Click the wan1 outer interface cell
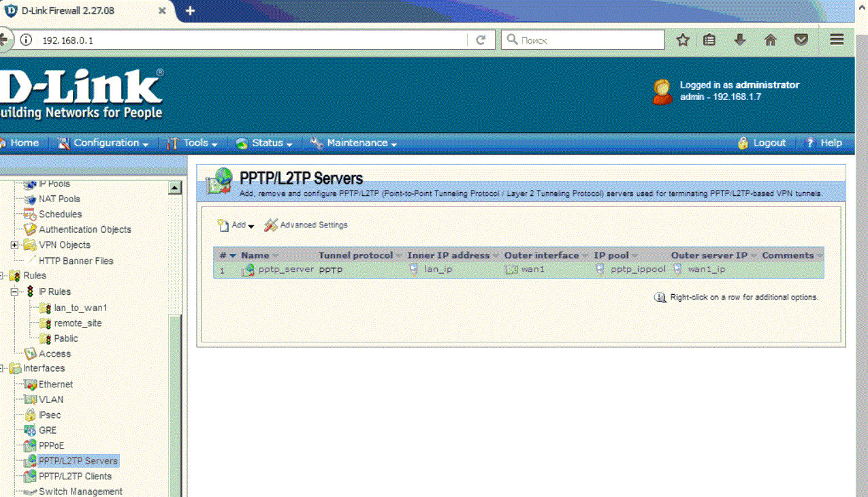868x497 pixels. pyautogui.click(x=533, y=270)
